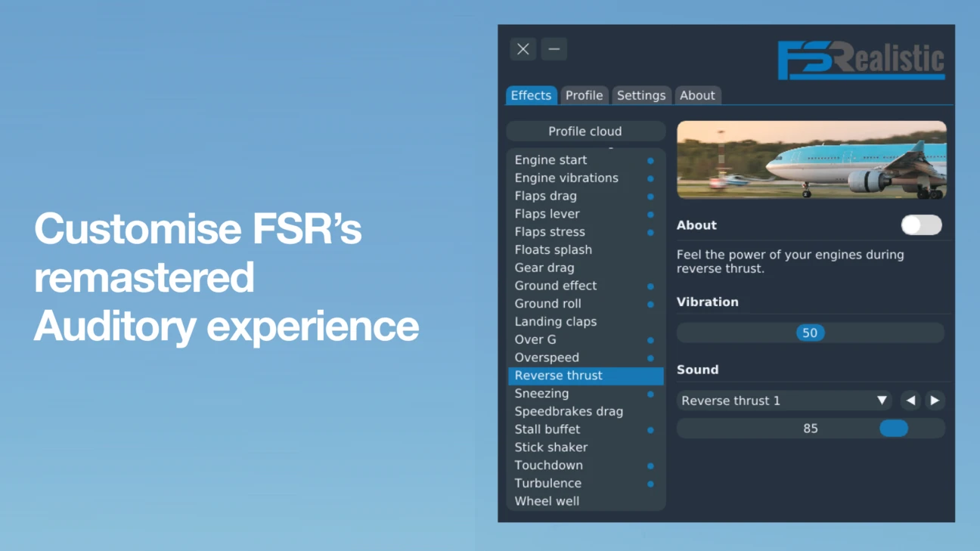The image size is (980, 551).
Task: Select the highlighted Reverse thrust row
Action: (585, 376)
